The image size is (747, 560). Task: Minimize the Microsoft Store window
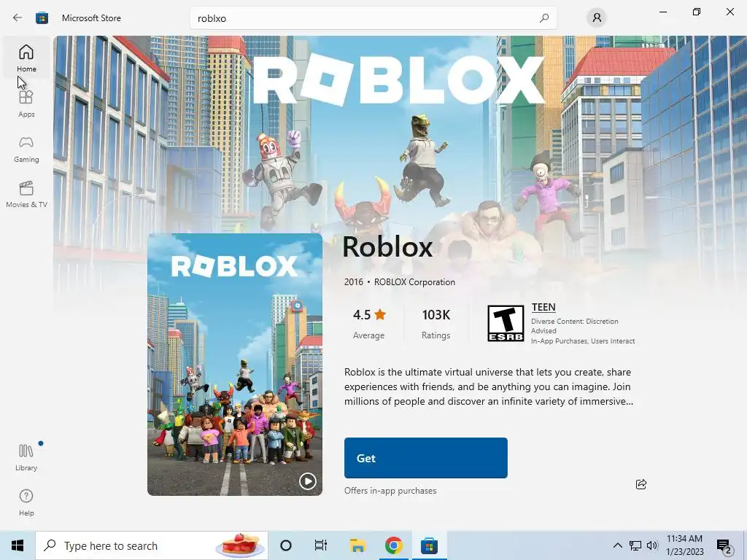[662, 12]
